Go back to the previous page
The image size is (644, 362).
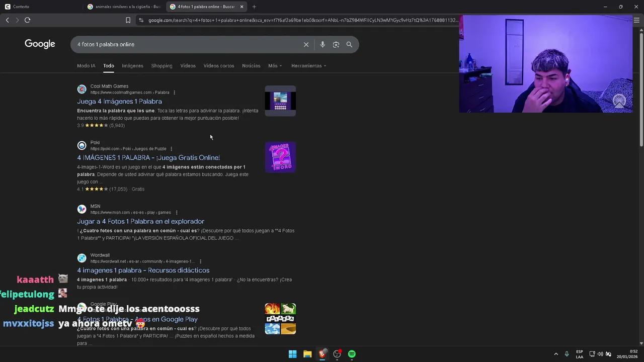(x=7, y=20)
